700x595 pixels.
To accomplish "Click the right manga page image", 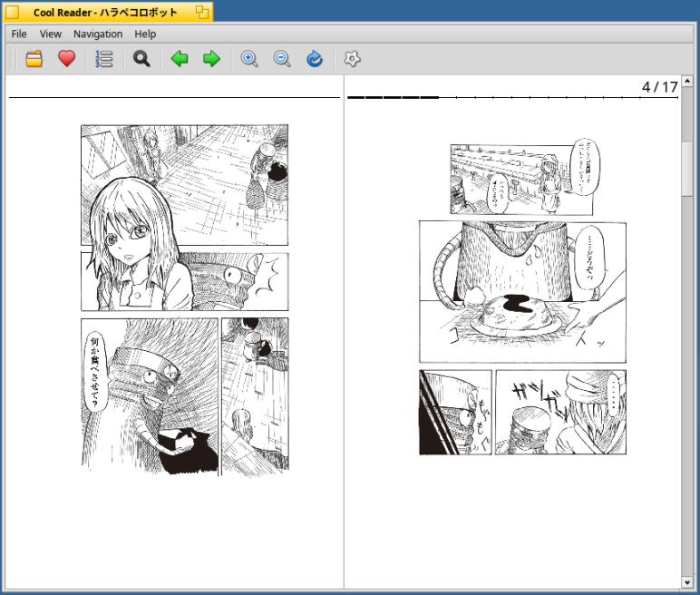I will [x=523, y=297].
